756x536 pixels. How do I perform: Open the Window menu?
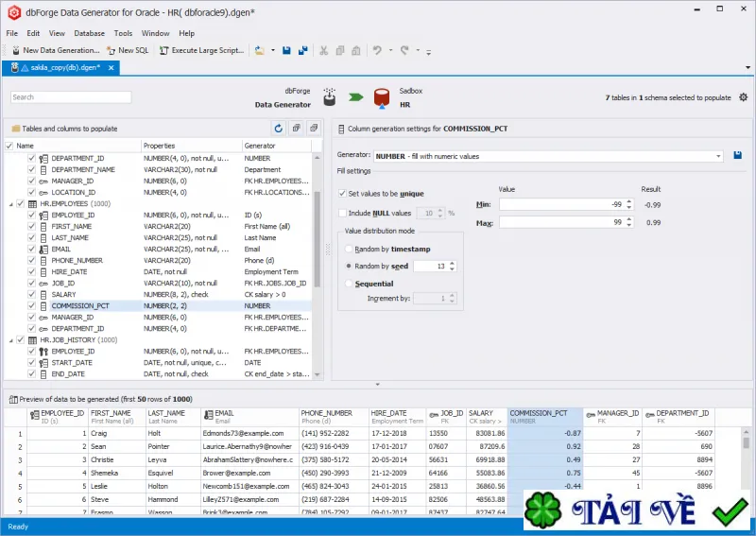pyautogui.click(x=155, y=33)
